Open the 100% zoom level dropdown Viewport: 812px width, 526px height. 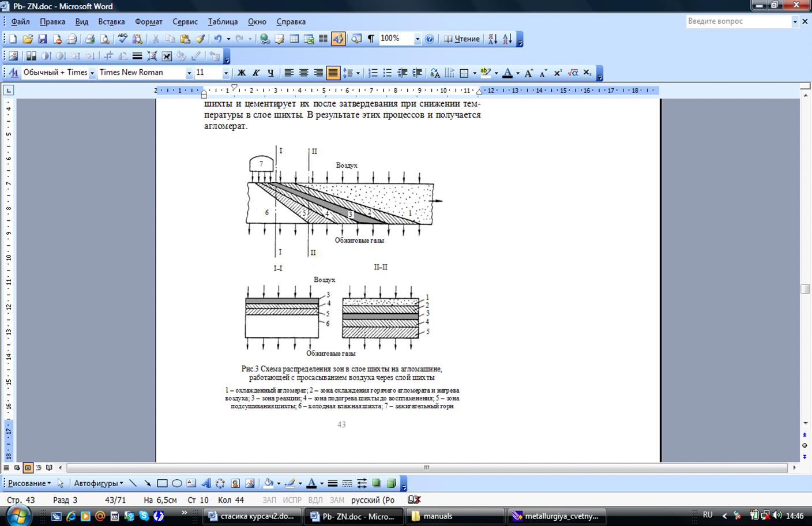click(x=417, y=39)
